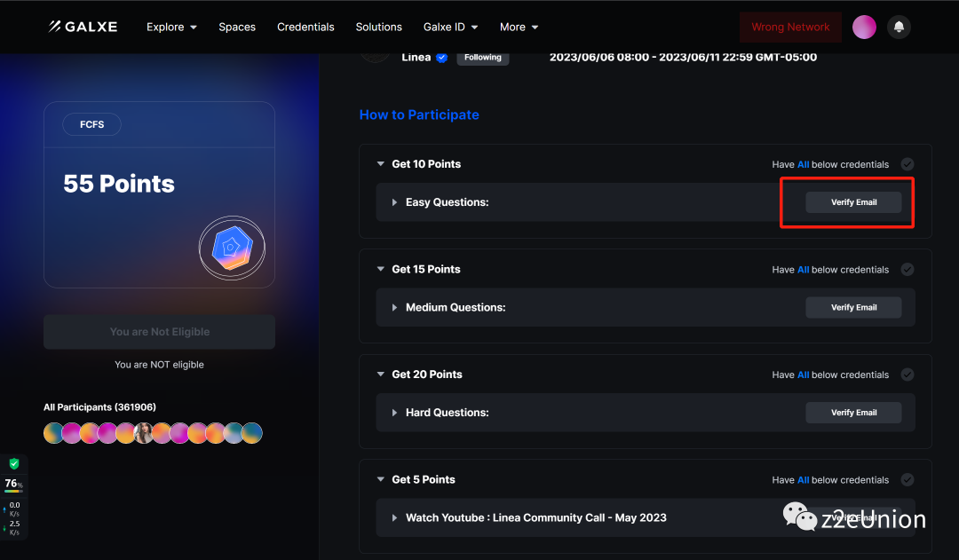Click the Linea verified badge
959x560 pixels.
click(x=441, y=58)
